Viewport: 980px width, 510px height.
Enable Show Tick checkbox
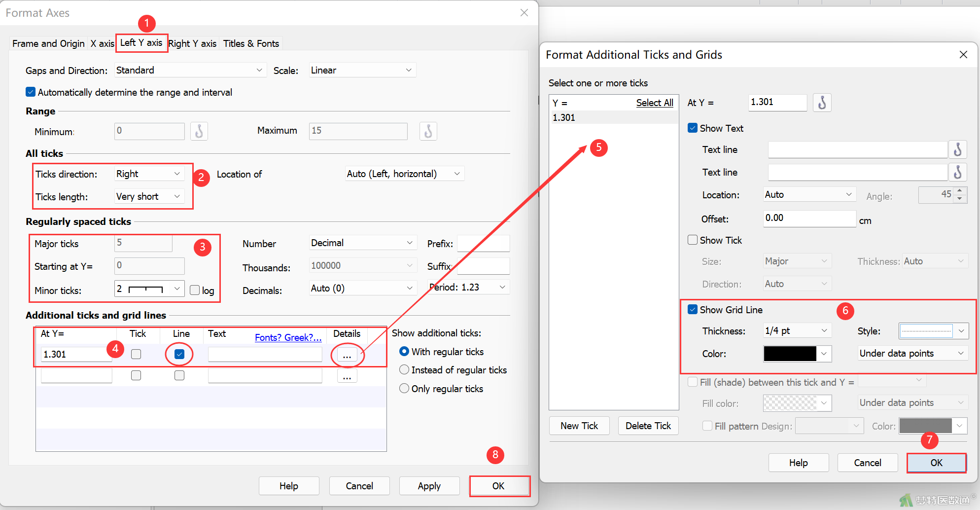pyautogui.click(x=693, y=240)
